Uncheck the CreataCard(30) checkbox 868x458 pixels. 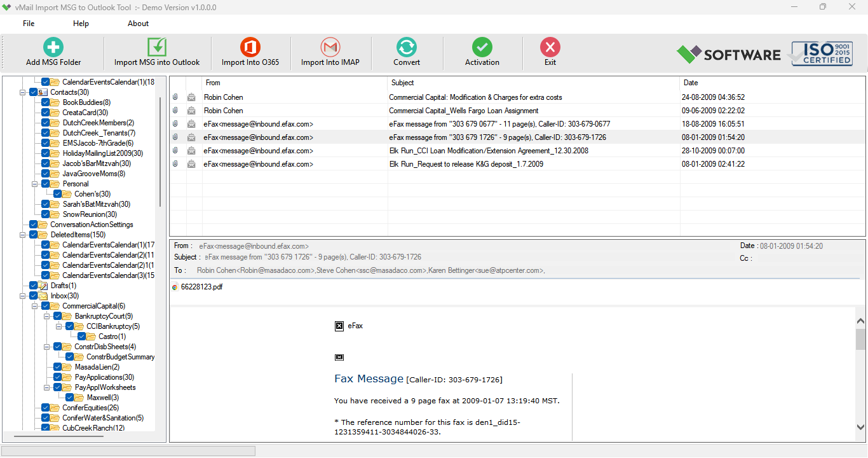click(x=46, y=113)
